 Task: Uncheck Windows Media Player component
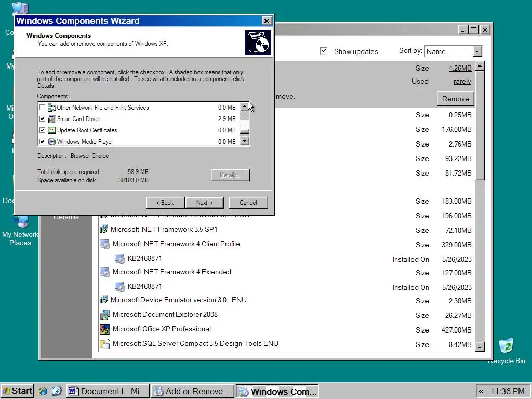click(43, 142)
